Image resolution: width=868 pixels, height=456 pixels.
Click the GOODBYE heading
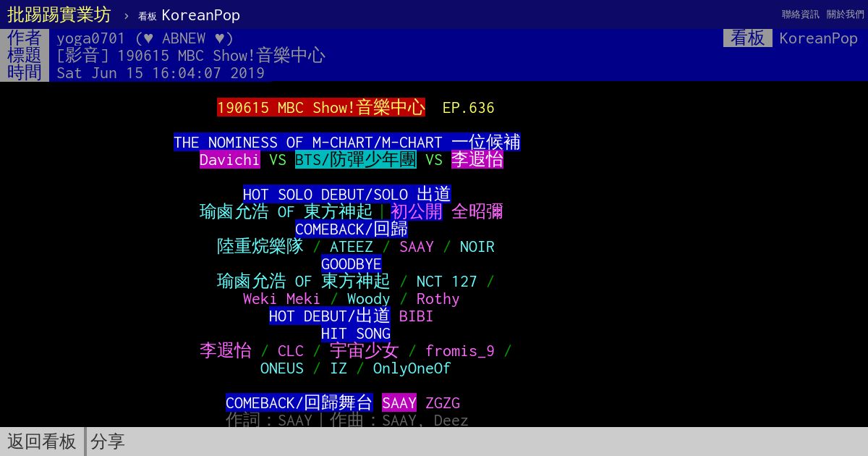[x=352, y=264]
